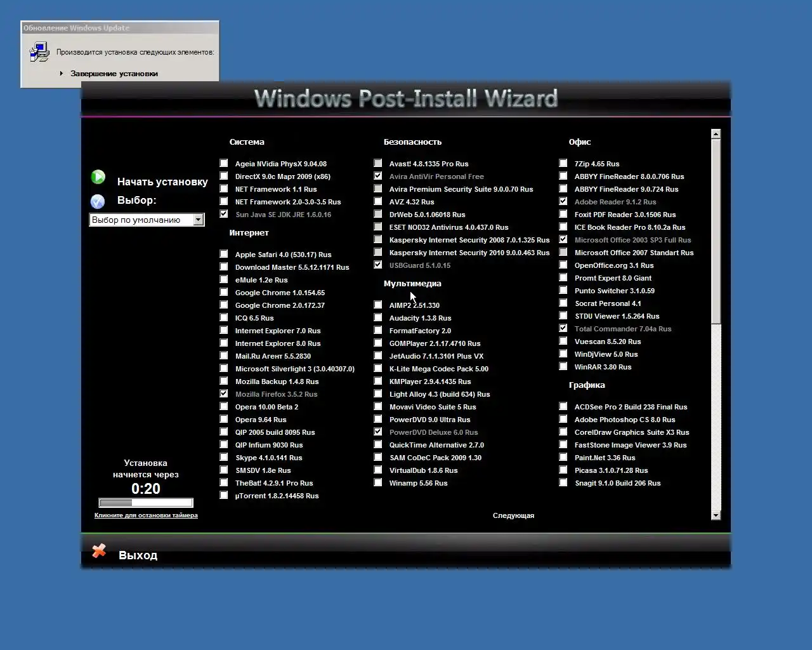This screenshot has height=650, width=812.
Task: Click CorelDraw Graphics Suite X3 label
Action: point(632,432)
